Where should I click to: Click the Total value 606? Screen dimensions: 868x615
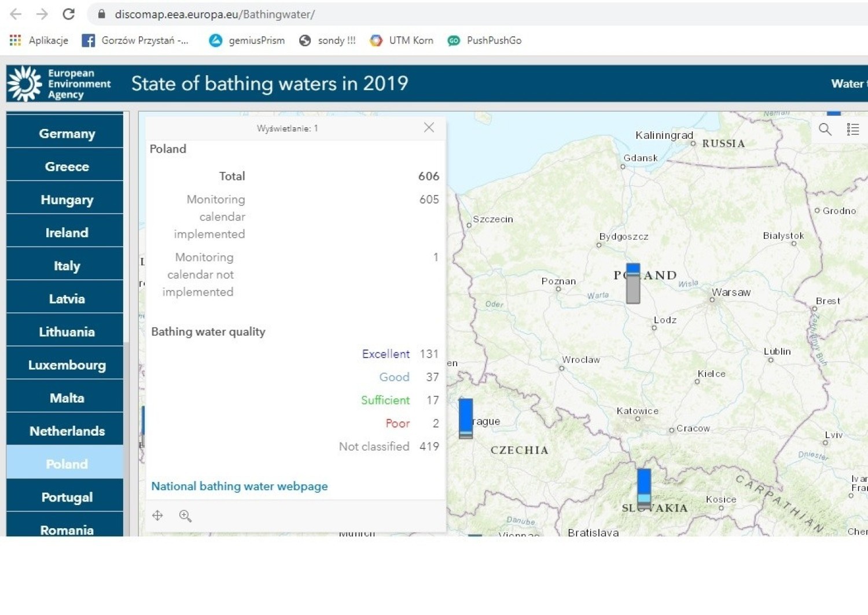429,176
